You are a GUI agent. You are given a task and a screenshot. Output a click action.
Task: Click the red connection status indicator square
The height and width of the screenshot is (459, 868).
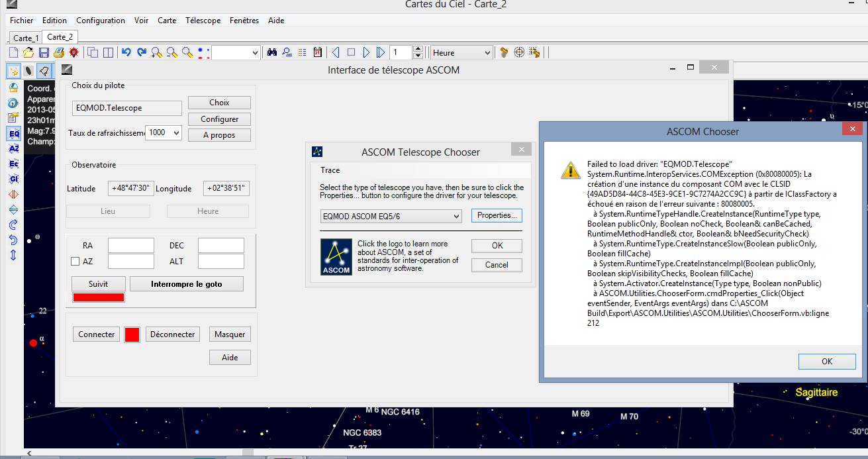(x=131, y=334)
